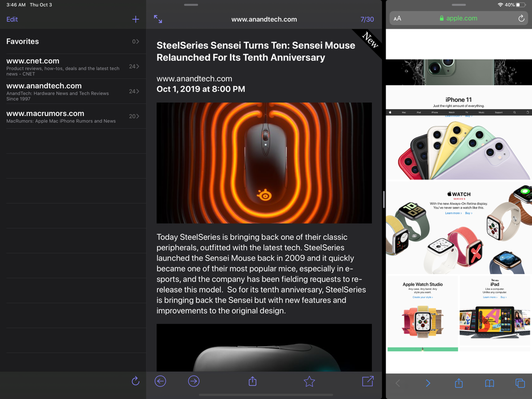Click Learn more under the new iPad
This screenshot has height=399, width=532.
[x=490, y=297]
